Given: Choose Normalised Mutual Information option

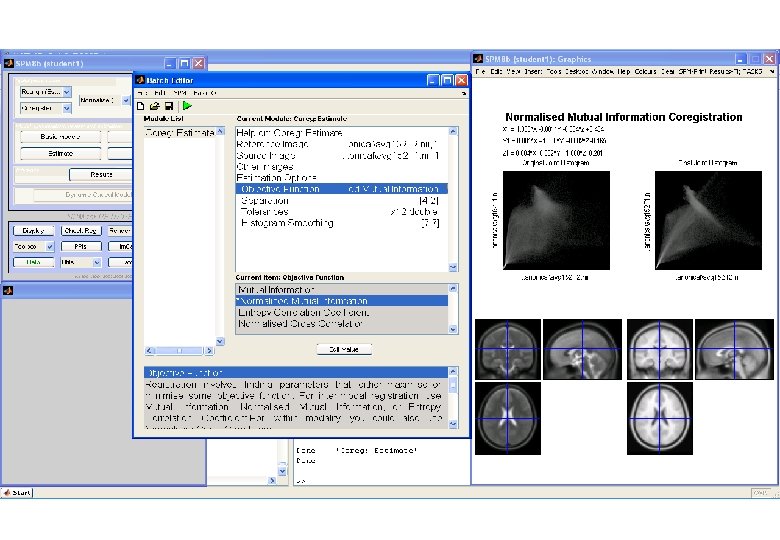Looking at the screenshot, I should click(342, 301).
